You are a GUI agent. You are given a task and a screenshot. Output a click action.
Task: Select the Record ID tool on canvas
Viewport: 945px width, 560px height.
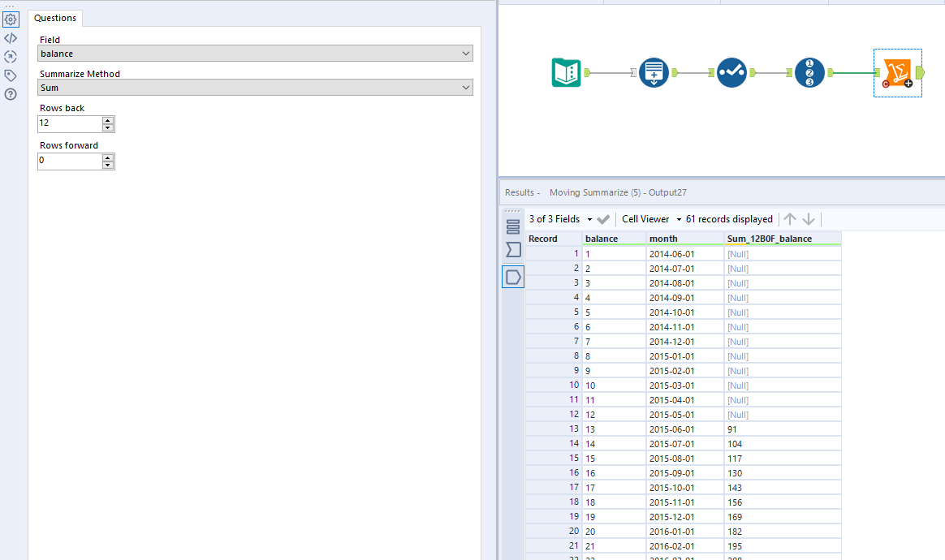point(809,72)
